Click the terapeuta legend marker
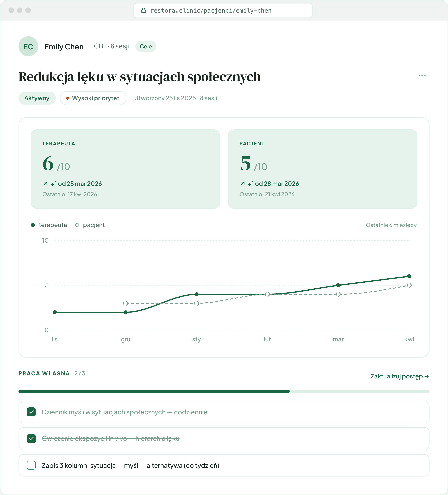Viewport: 448px width, 495px height. 33,225
